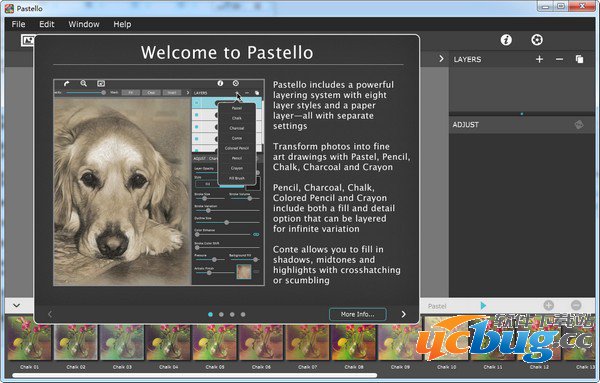Open the settings gear icon
This screenshot has height=383, width=600.
tap(537, 40)
